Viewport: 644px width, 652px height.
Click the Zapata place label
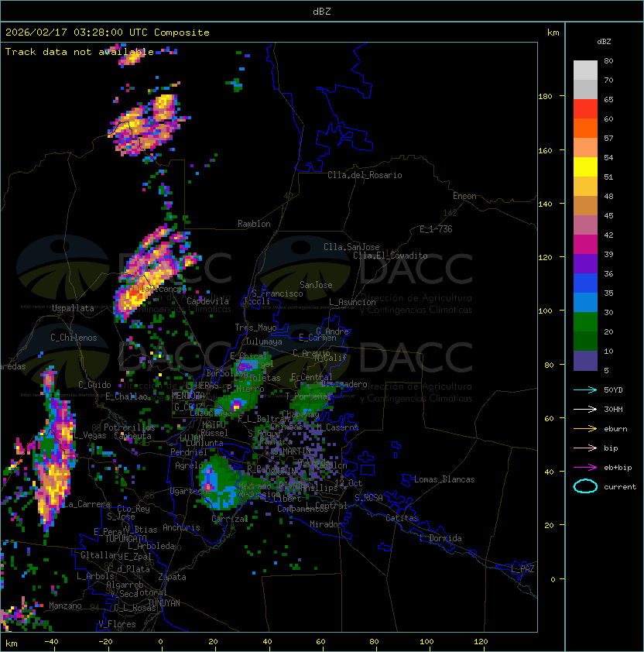(x=172, y=577)
